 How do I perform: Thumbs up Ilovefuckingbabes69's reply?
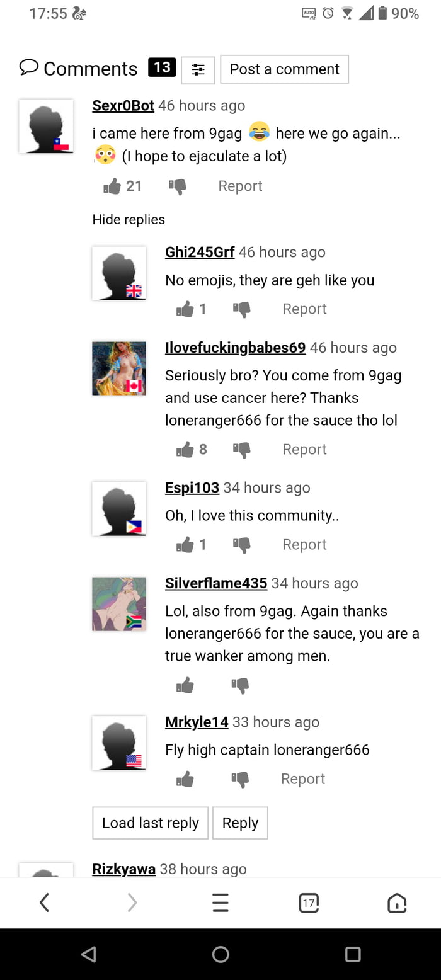(185, 449)
